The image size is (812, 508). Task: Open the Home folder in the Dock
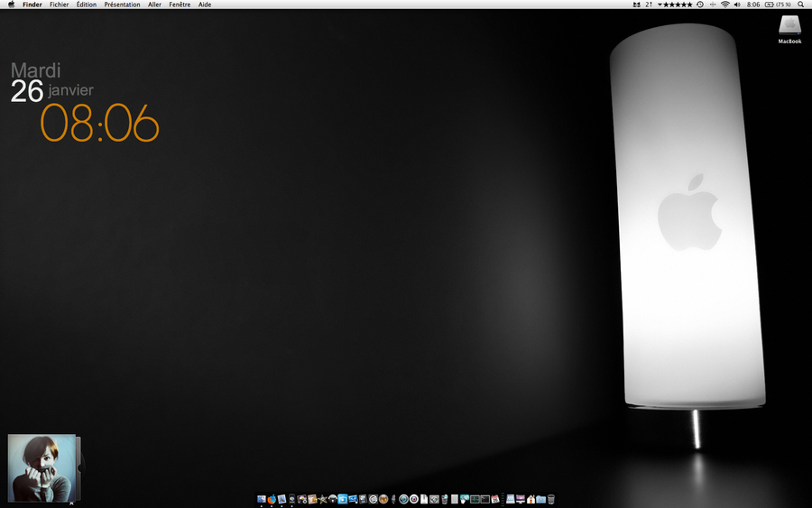[x=531, y=499]
